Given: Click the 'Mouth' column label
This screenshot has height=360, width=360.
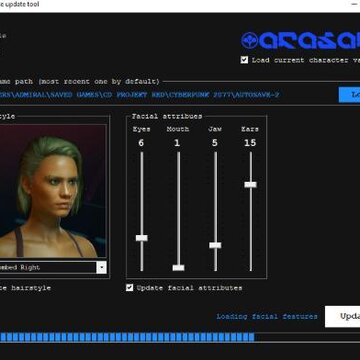Looking at the screenshot, I should click(x=178, y=129).
